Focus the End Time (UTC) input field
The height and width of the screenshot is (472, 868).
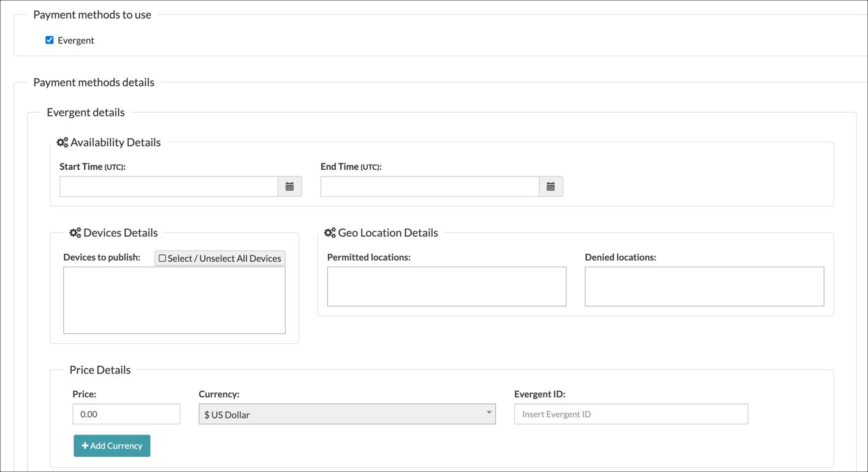[430, 186]
